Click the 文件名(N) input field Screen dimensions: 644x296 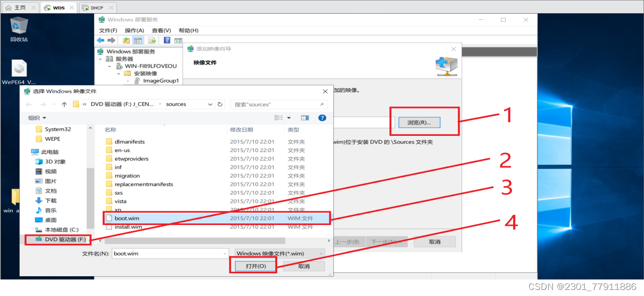click(x=170, y=253)
